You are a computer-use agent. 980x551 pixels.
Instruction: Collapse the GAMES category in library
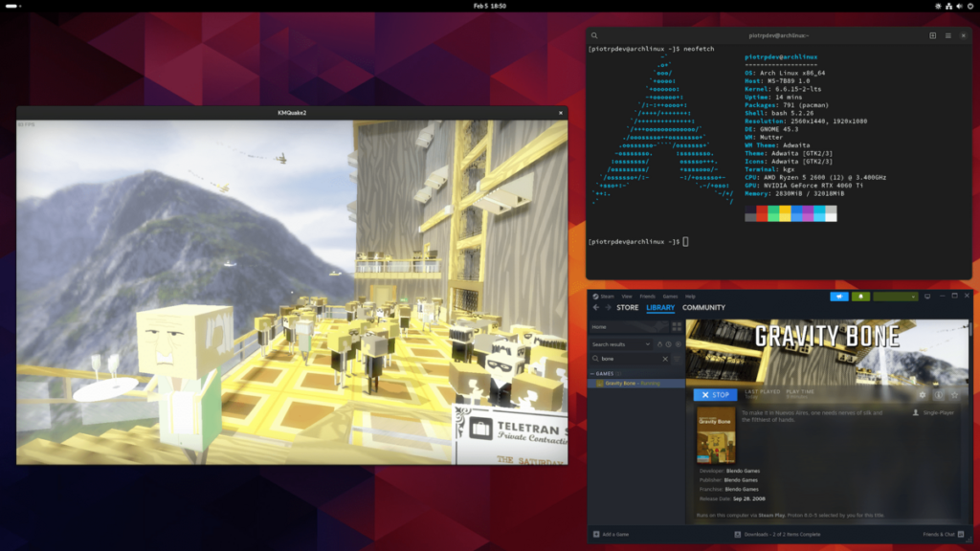click(593, 373)
